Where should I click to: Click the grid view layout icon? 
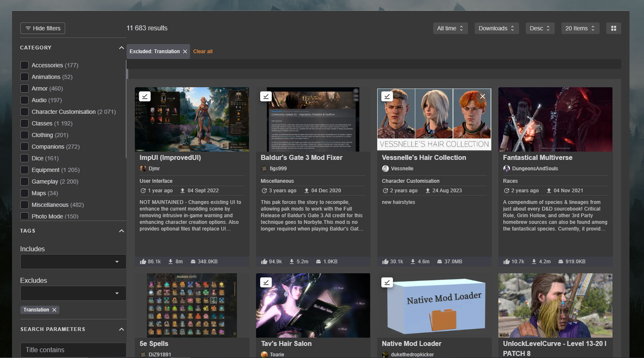tap(613, 28)
